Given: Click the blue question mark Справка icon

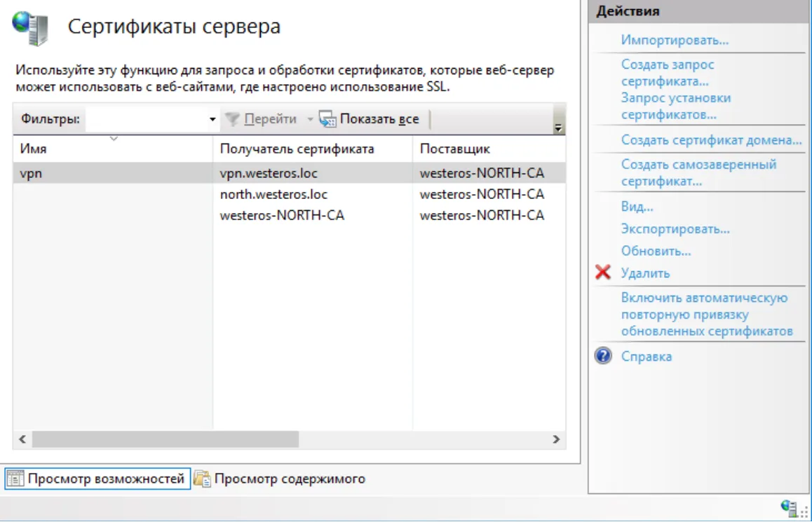Looking at the screenshot, I should [x=603, y=356].
